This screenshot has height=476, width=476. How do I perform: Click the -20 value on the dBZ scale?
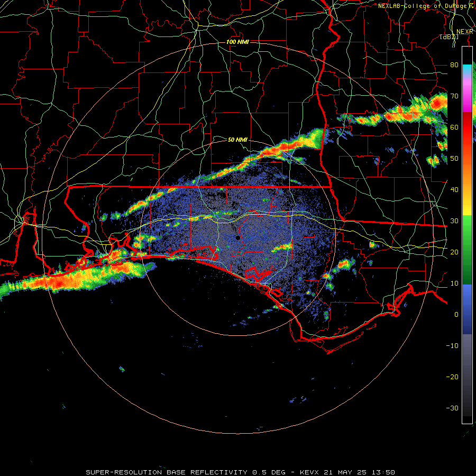coord(452,377)
